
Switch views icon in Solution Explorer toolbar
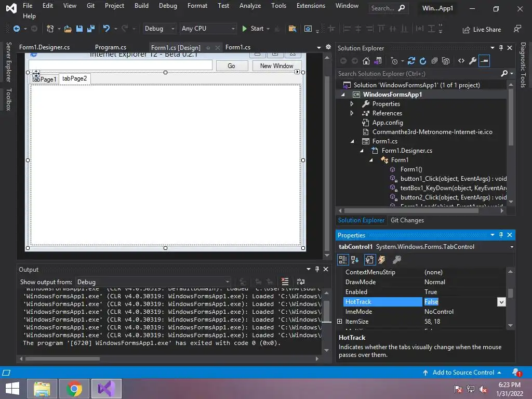(378, 61)
